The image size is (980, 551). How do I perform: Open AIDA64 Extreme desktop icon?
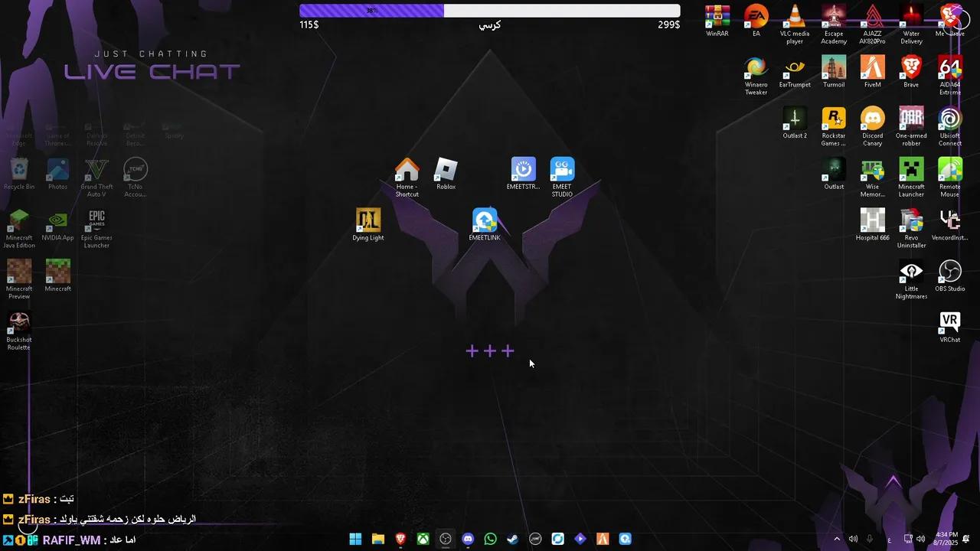tap(950, 76)
